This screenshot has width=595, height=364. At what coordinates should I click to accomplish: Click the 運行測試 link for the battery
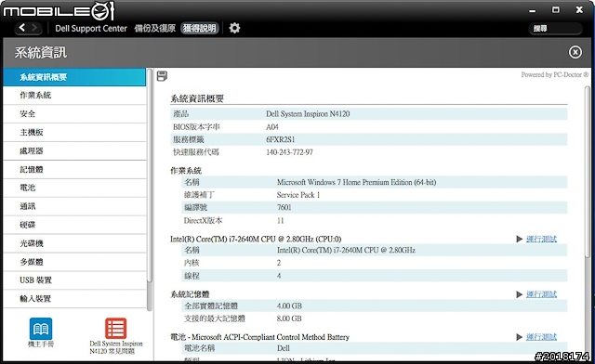click(541, 337)
